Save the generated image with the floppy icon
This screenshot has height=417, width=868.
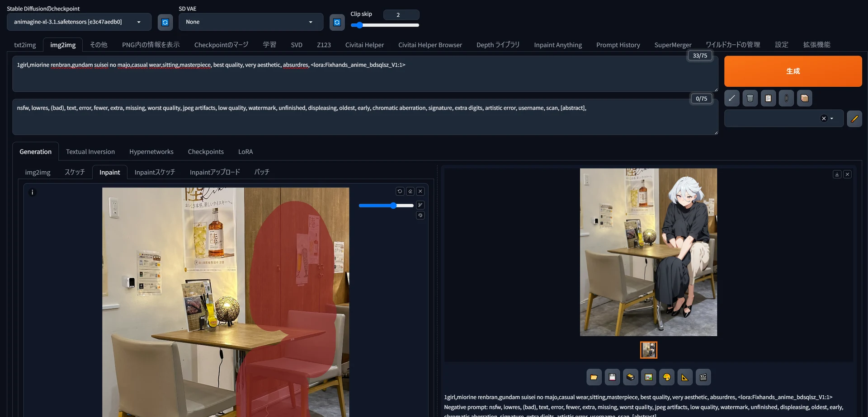612,377
